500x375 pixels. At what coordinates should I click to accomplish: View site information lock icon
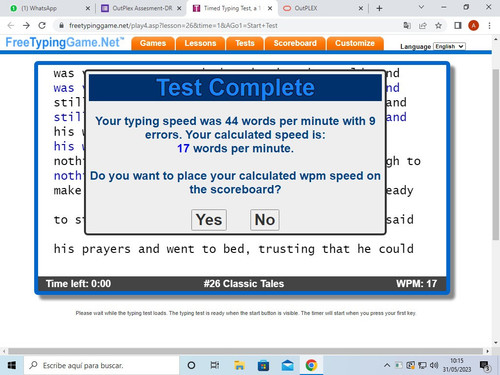[61, 26]
